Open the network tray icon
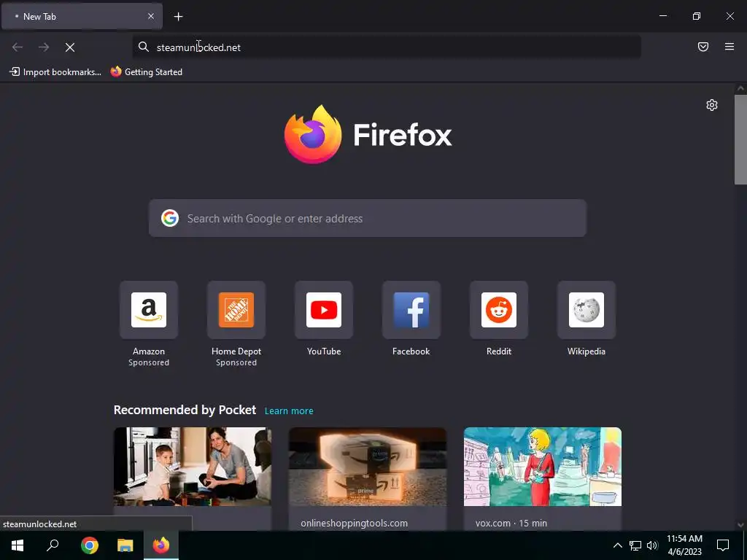 pyautogui.click(x=635, y=545)
